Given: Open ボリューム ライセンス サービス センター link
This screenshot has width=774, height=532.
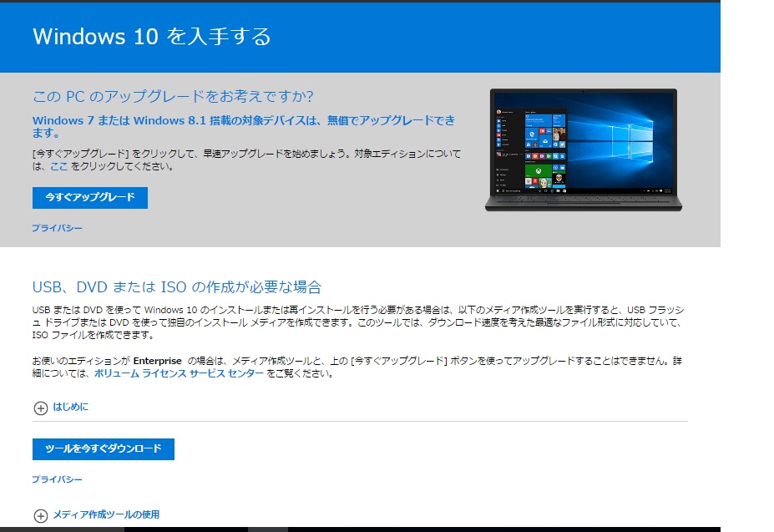Looking at the screenshot, I should coord(179,373).
